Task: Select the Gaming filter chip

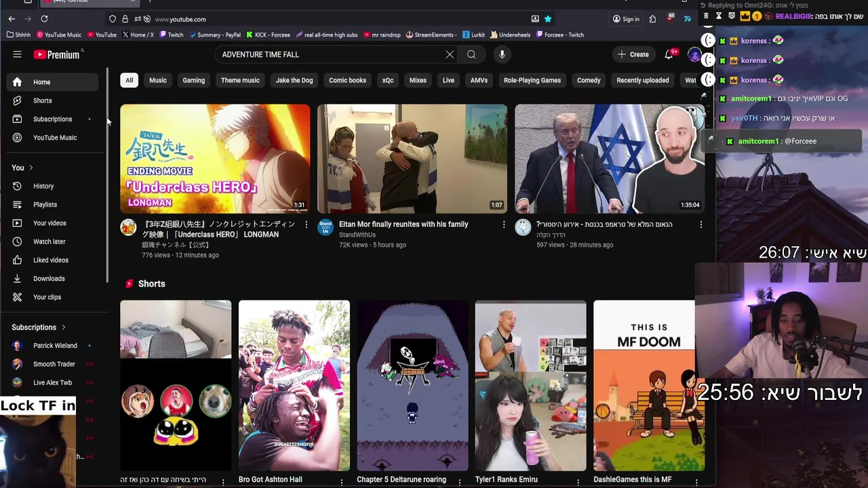Action: 193,80
